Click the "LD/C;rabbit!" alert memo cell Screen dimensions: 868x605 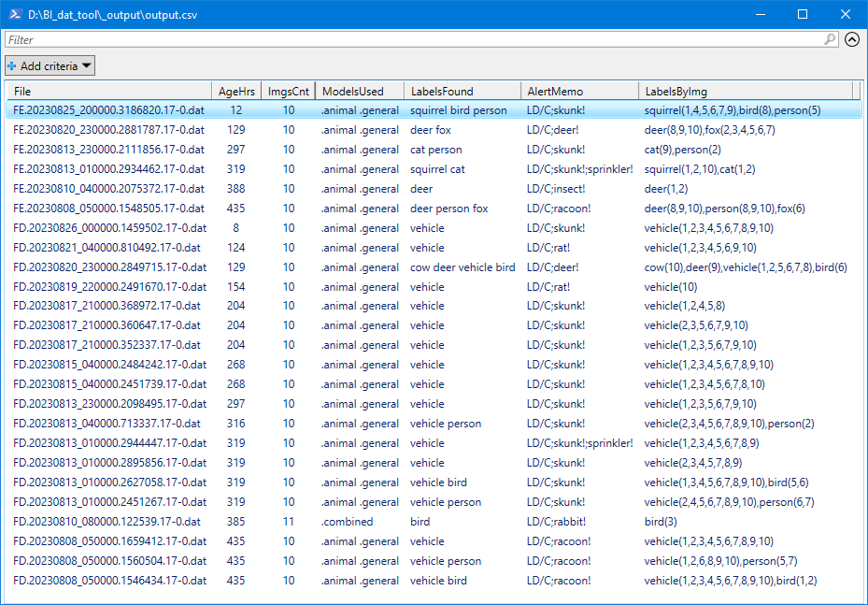[x=556, y=522]
